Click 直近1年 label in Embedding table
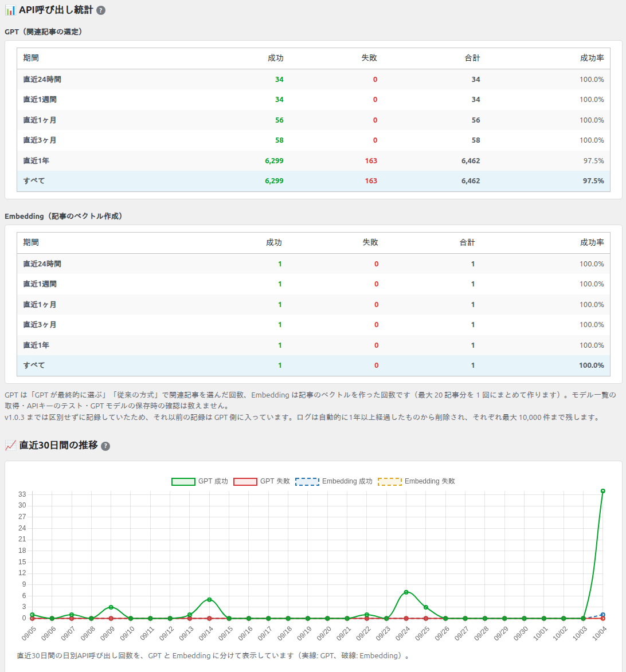 point(36,345)
